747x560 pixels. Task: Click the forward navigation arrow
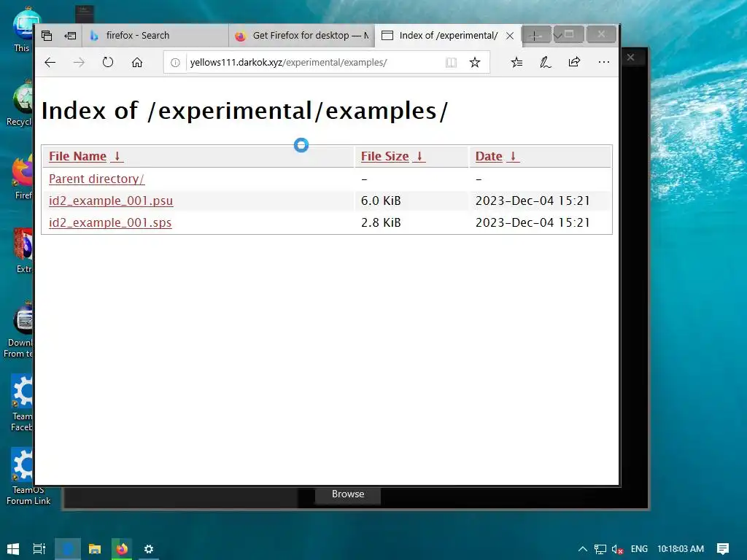pyautogui.click(x=79, y=63)
